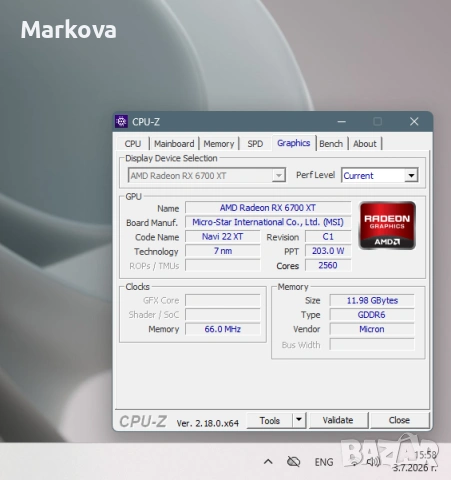The width and height of the screenshot is (451, 480).
Task: Click the Radeon Graphics AMD logo
Action: pos(387,225)
